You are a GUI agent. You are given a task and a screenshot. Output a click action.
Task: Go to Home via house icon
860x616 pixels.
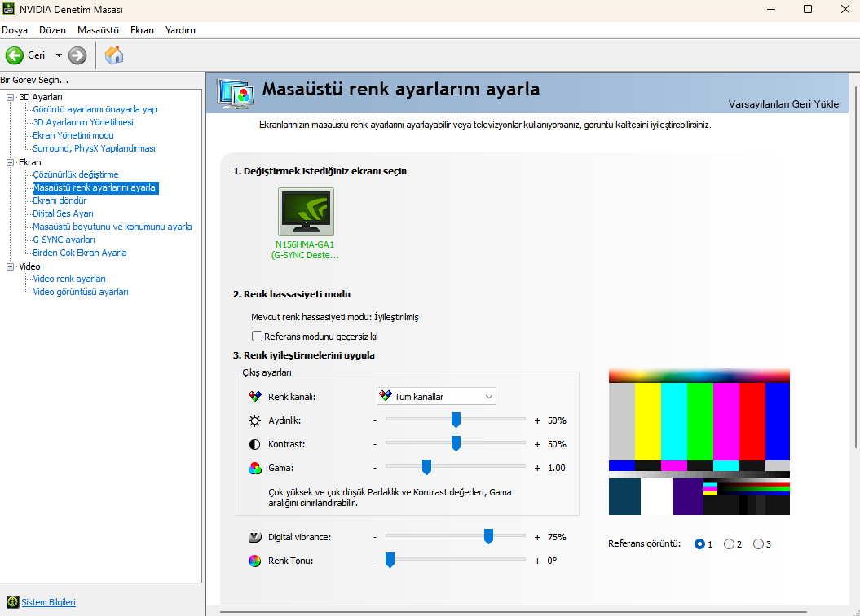[114, 55]
